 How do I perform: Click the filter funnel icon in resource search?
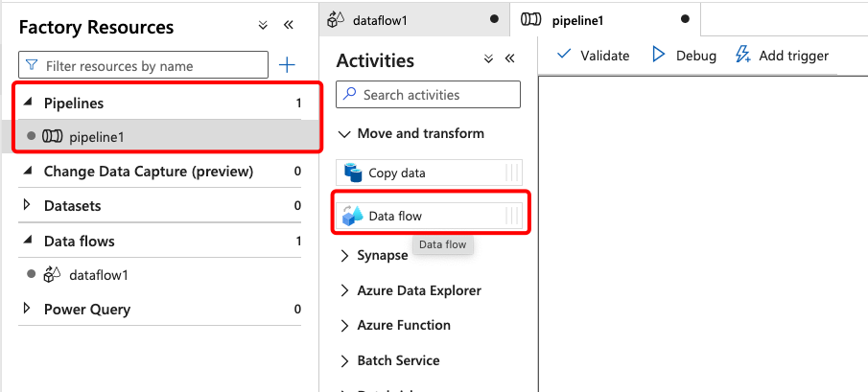pyautogui.click(x=32, y=66)
